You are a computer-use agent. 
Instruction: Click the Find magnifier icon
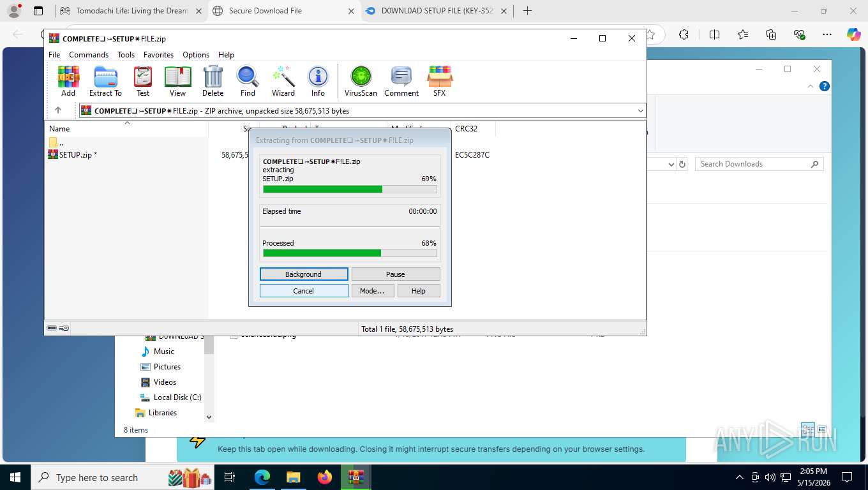pyautogui.click(x=248, y=81)
